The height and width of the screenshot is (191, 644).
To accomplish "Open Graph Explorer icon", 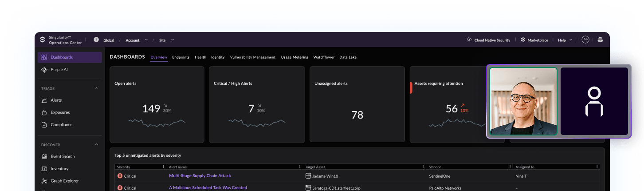I will click(44, 181).
